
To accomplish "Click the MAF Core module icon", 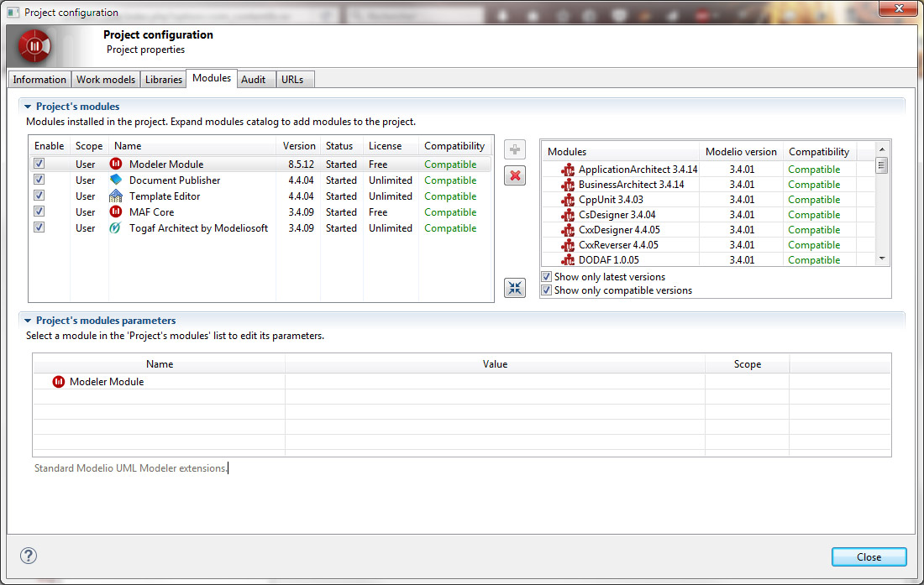I will [116, 212].
